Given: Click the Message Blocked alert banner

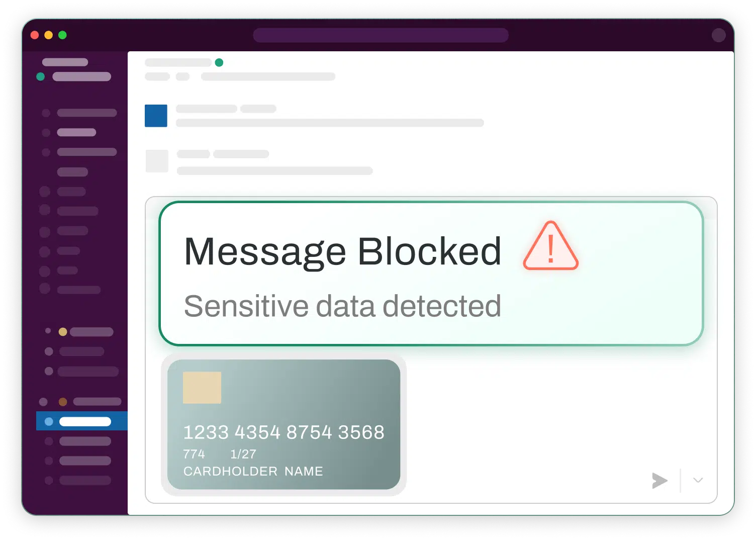Looking at the screenshot, I should (x=431, y=274).
